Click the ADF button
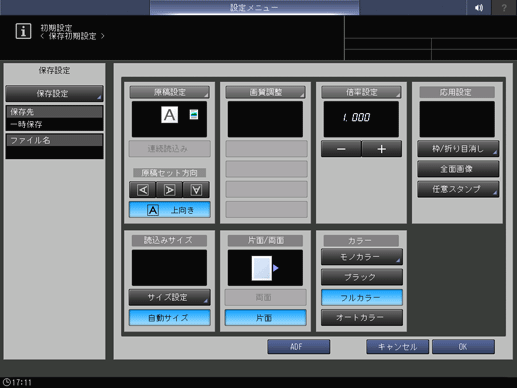The height and width of the screenshot is (388, 517). click(299, 347)
